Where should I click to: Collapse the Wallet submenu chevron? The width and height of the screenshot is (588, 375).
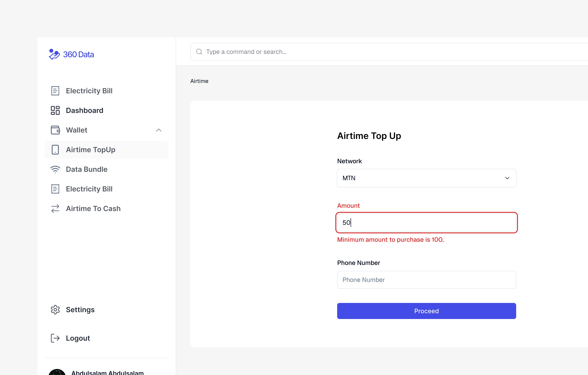(159, 130)
